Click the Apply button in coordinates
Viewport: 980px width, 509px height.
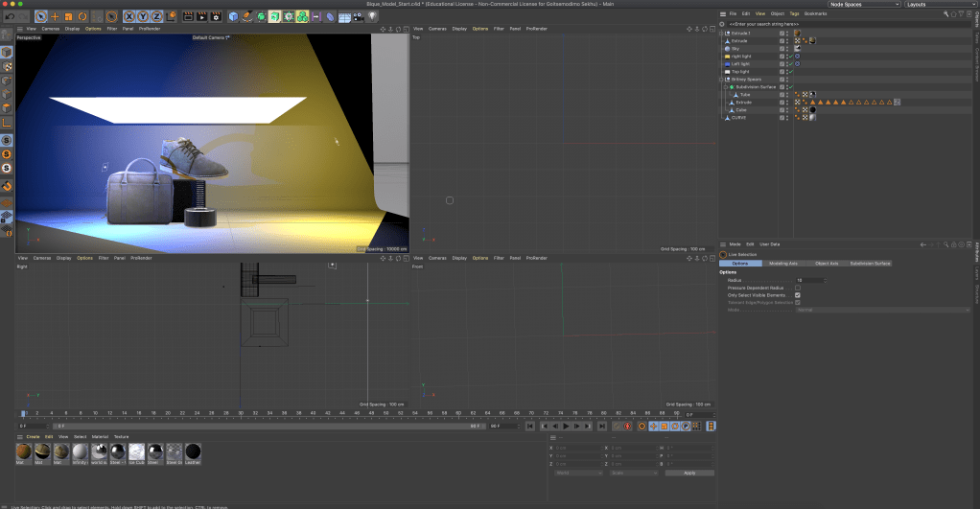pos(688,473)
